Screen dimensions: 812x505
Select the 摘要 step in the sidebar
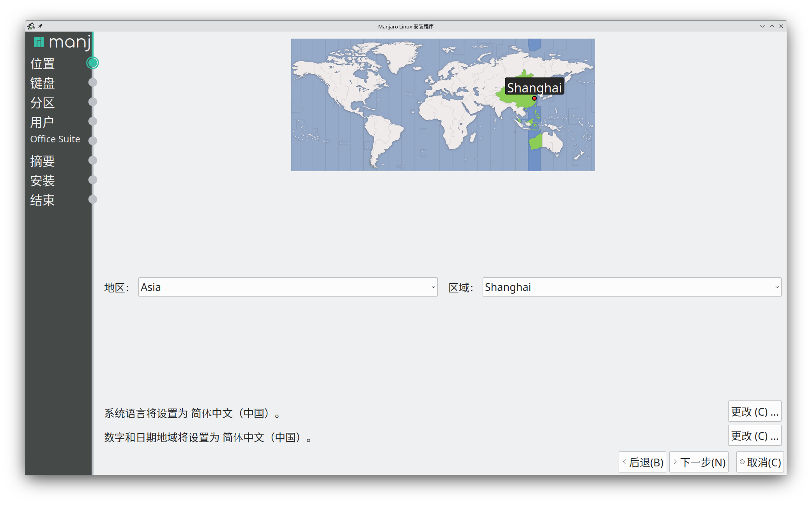click(42, 161)
